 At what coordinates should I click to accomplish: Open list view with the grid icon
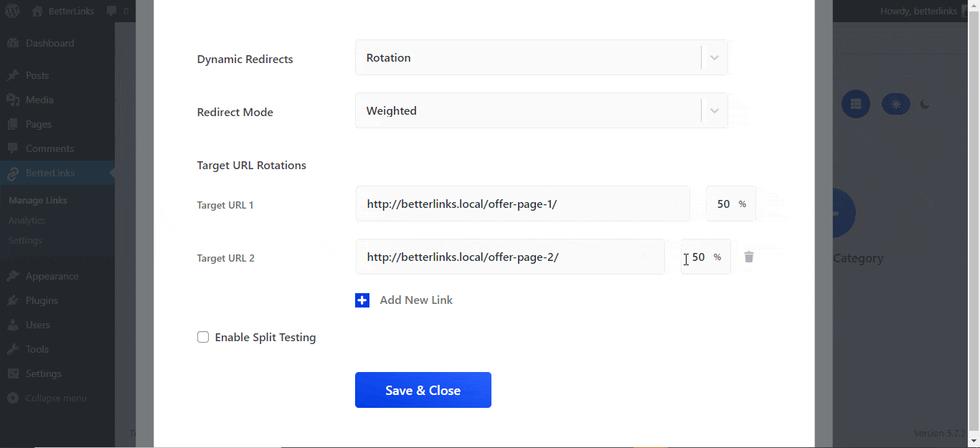click(x=856, y=104)
